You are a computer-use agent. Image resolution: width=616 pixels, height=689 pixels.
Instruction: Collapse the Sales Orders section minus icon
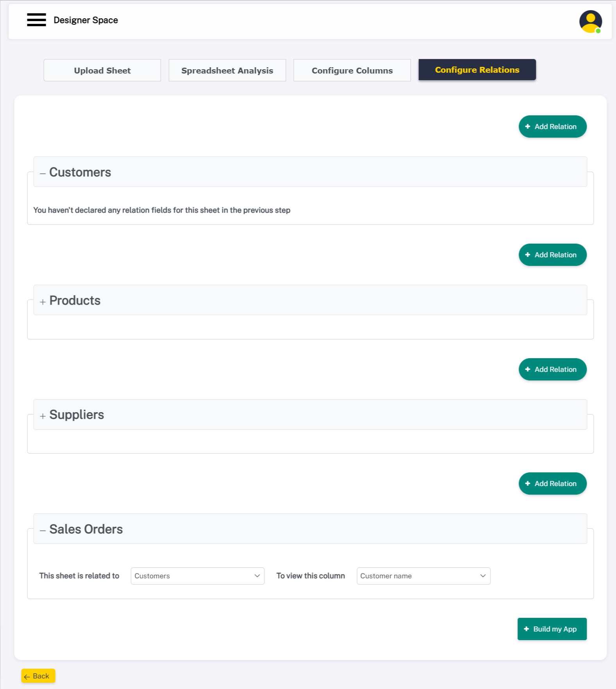click(43, 530)
